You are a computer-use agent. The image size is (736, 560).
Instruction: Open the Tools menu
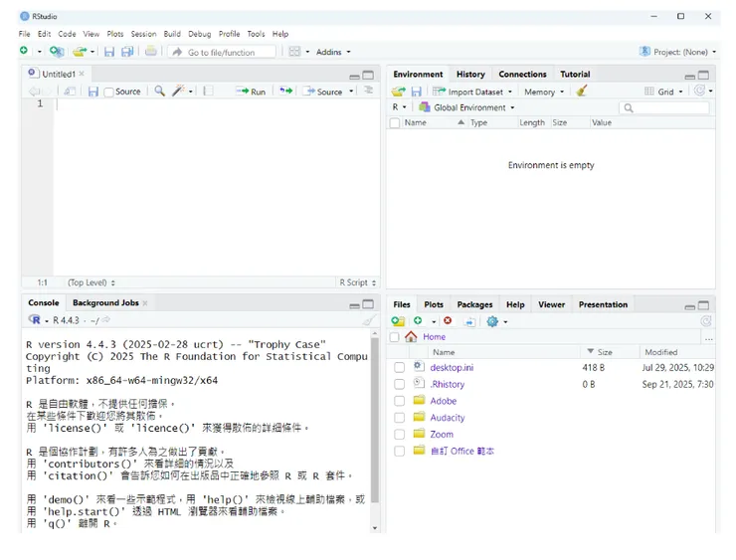(x=256, y=34)
